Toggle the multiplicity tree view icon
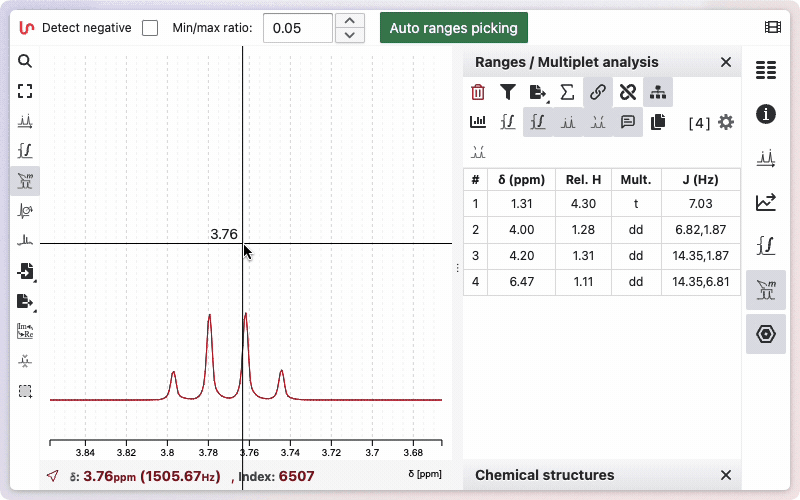This screenshot has height=500, width=800. [x=658, y=93]
